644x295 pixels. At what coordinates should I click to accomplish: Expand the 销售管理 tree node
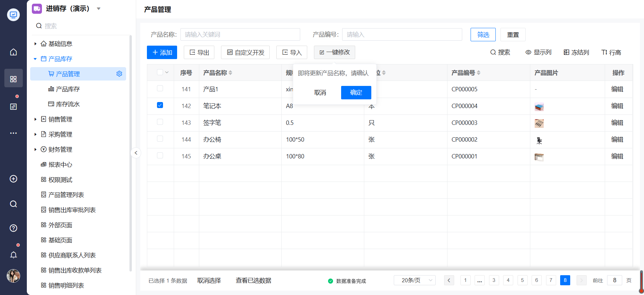35,119
